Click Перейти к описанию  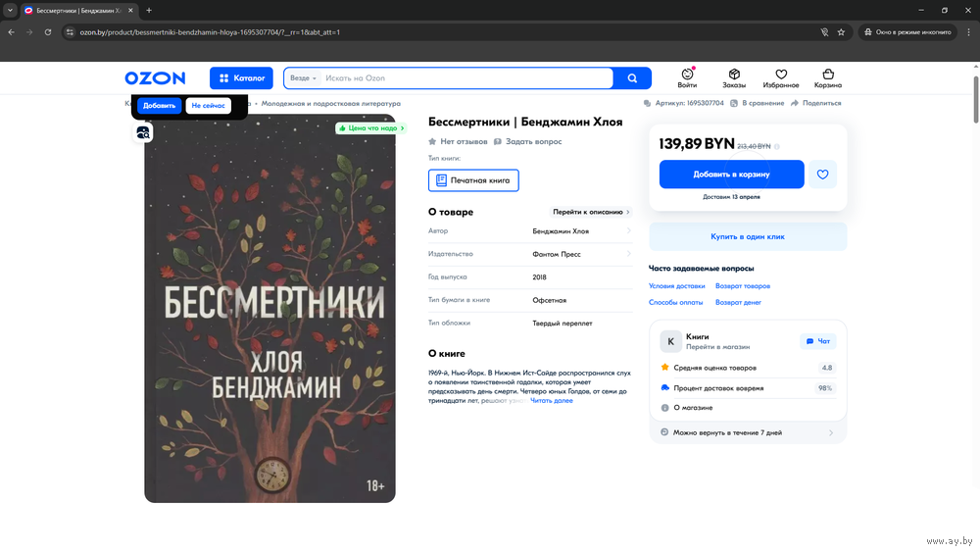pos(591,212)
